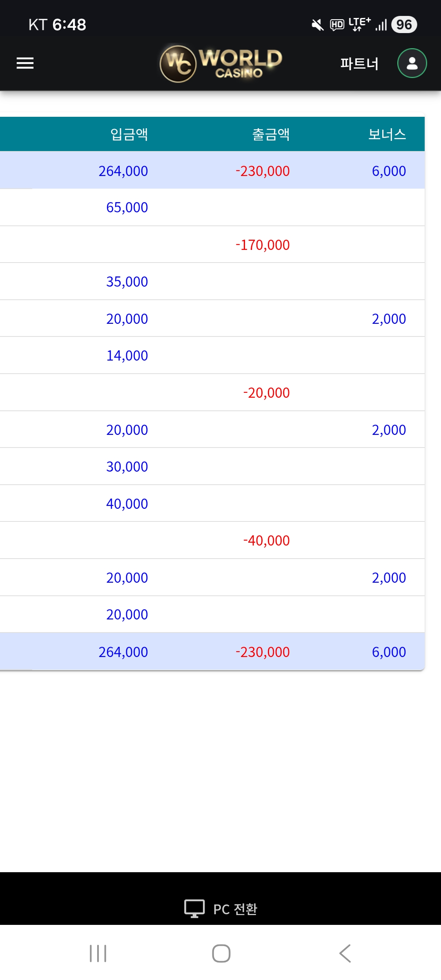Tap the 입금액 column header
The width and height of the screenshot is (441, 980).
129,134
